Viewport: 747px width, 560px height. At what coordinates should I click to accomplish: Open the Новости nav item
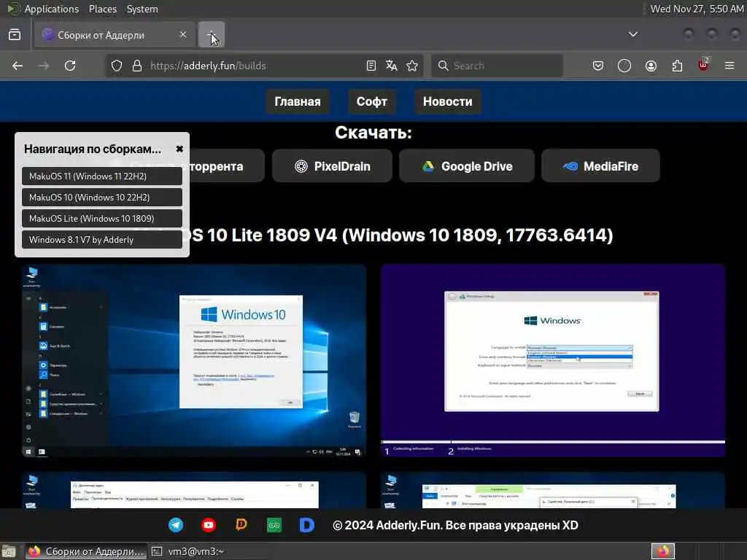point(447,101)
